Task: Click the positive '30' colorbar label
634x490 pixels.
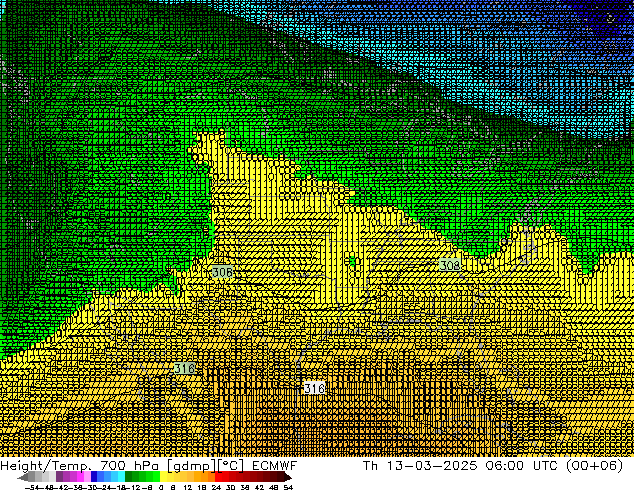Action: [x=230, y=487]
